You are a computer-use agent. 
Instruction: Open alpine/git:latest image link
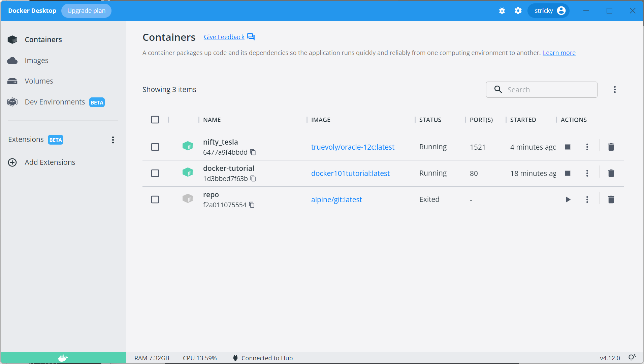pyautogui.click(x=336, y=200)
